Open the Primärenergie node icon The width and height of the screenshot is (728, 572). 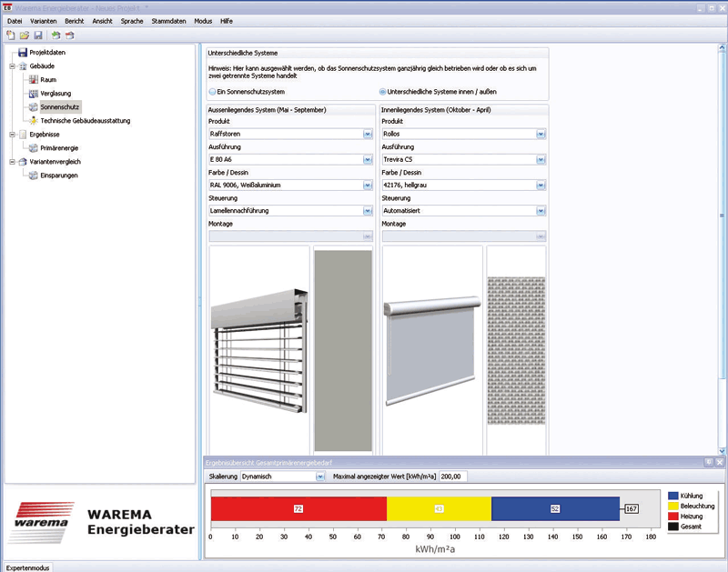pos(34,148)
